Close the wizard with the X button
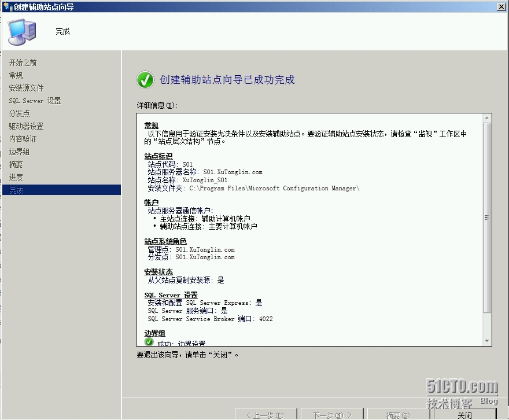 coord(501,6)
